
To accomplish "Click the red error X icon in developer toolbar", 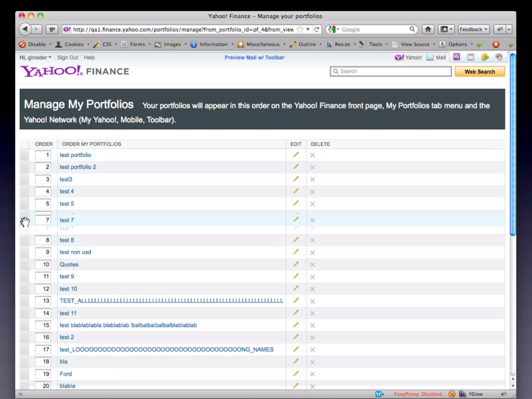I will coord(496,44).
